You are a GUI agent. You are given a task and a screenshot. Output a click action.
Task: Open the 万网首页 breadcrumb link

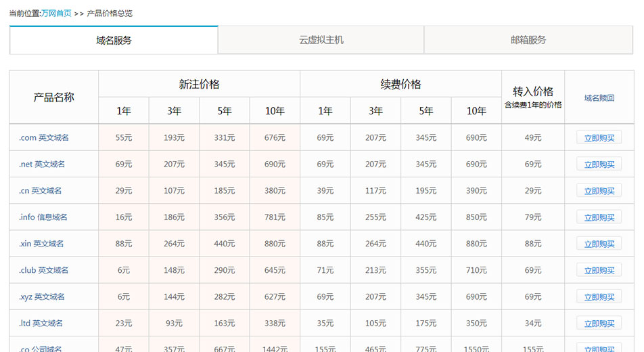pyautogui.click(x=56, y=13)
